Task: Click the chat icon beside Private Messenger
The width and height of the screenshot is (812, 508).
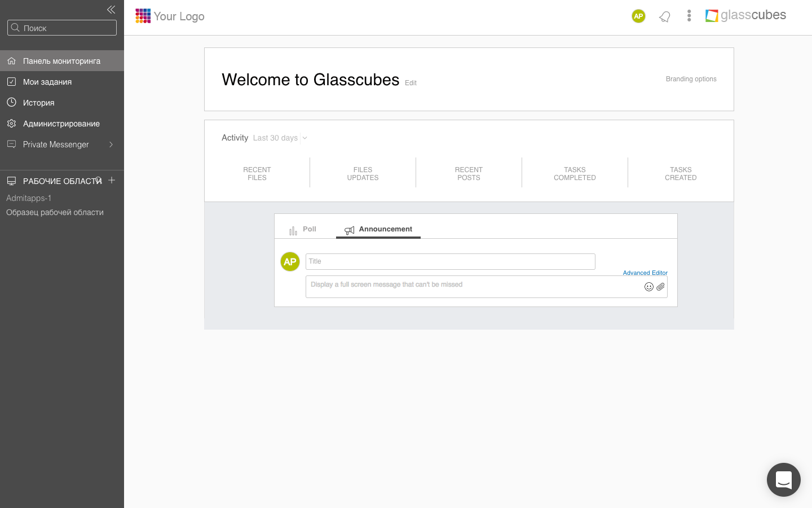Action: point(11,144)
